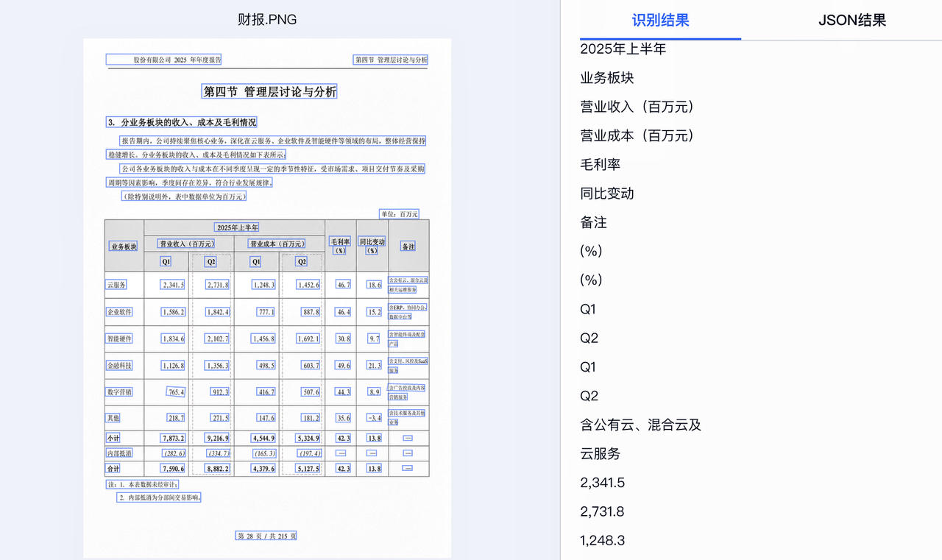
Task: Select value 8,882.2 in the 合计 row
Action: pos(218,468)
